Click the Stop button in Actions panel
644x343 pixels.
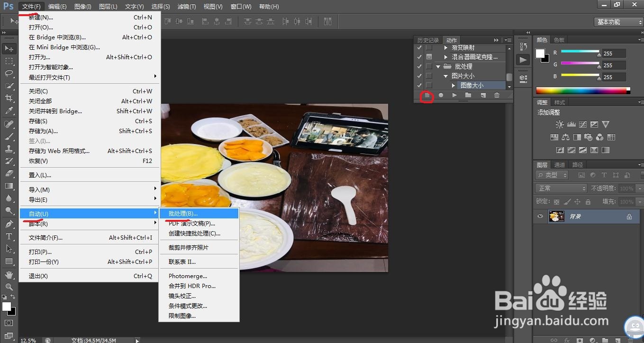pos(427,95)
